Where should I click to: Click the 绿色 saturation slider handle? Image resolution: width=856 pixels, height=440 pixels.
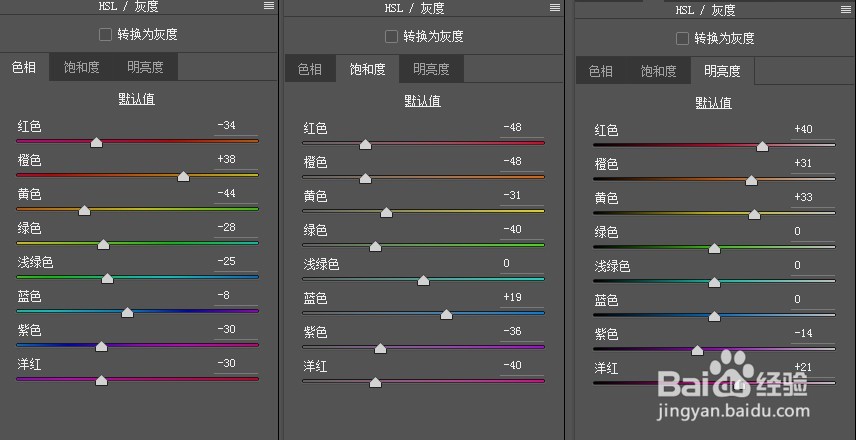375,247
